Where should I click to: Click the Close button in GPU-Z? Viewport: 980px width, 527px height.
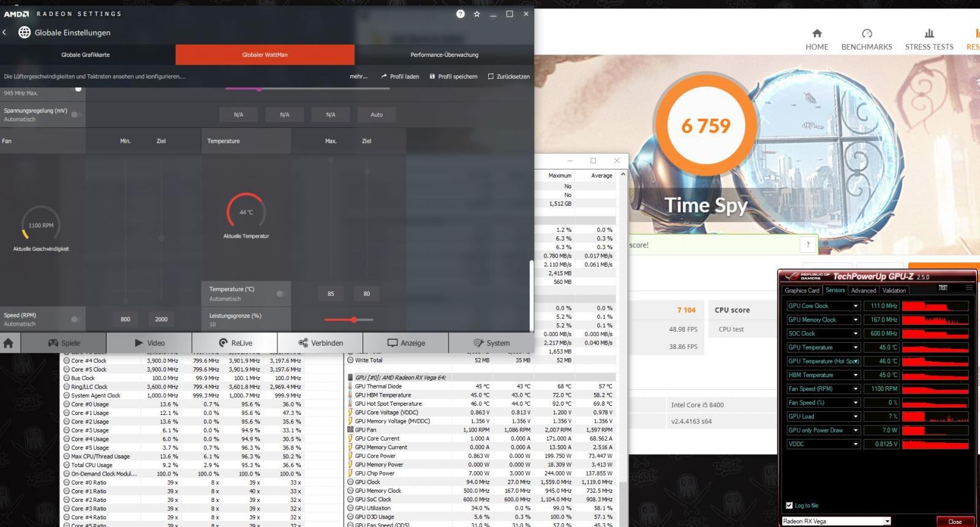pyautogui.click(x=955, y=521)
